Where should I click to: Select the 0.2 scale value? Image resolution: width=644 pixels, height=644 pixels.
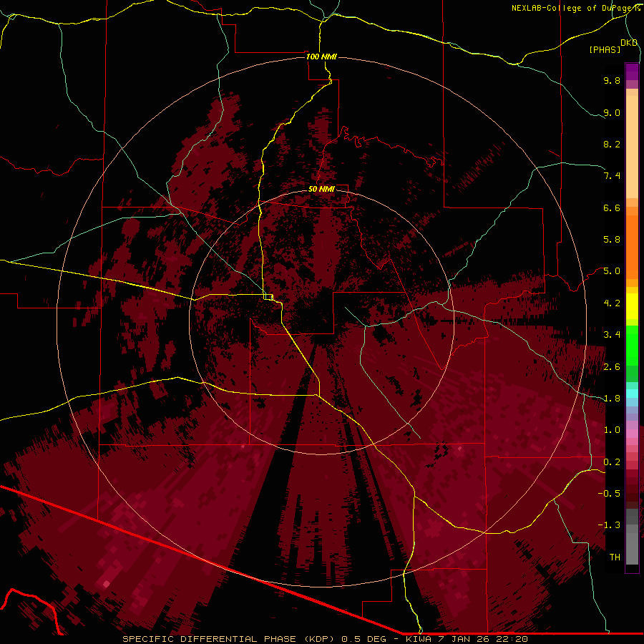tap(612, 462)
